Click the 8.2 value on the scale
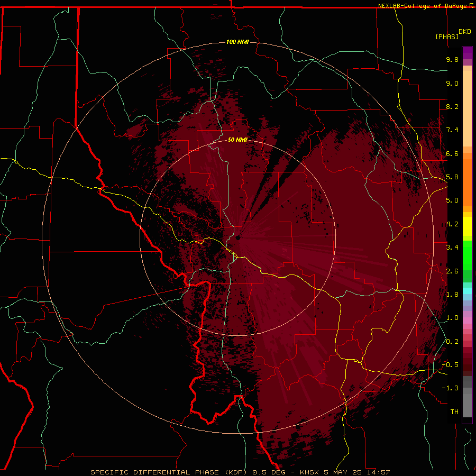476x476 pixels. [452, 106]
